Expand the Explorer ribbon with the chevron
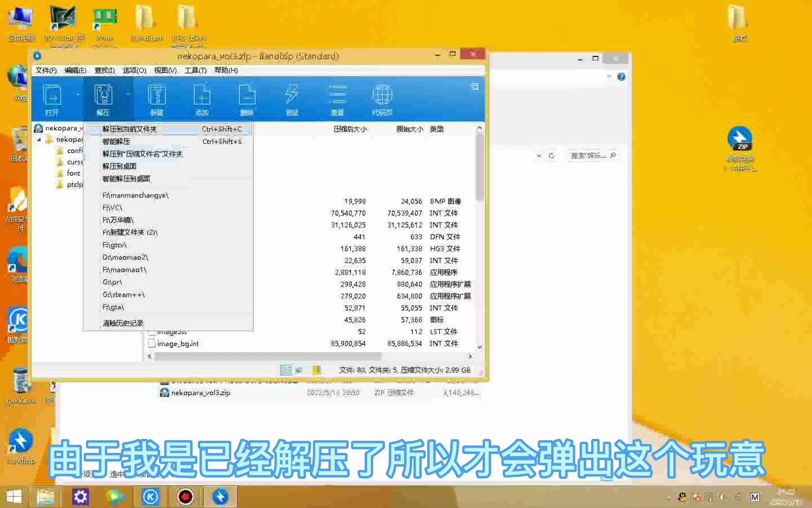 pos(609,76)
